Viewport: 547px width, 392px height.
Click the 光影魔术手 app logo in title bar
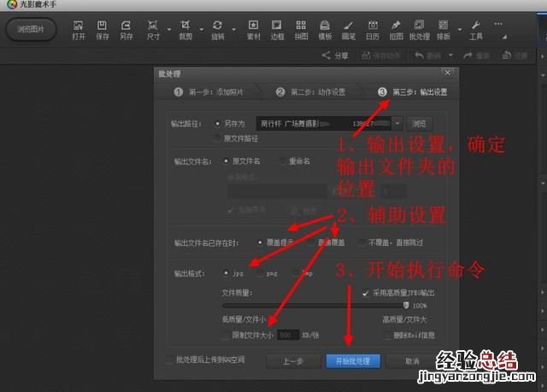click(12, 4)
